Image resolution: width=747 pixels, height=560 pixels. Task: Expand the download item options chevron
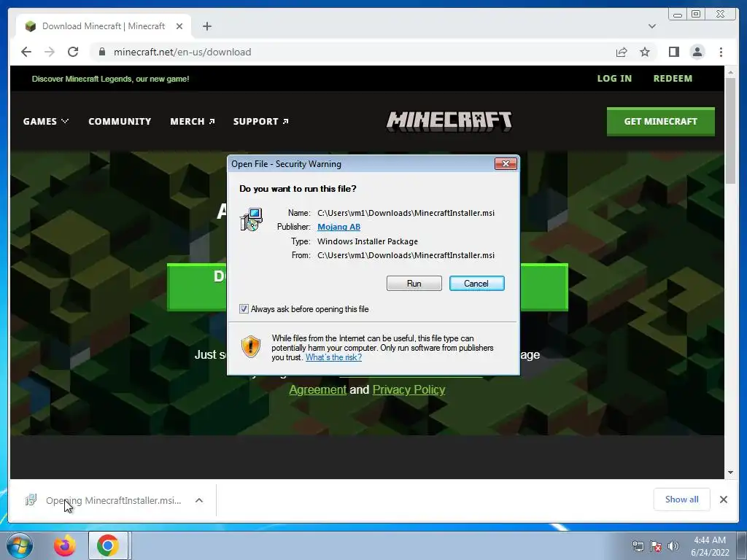199,500
